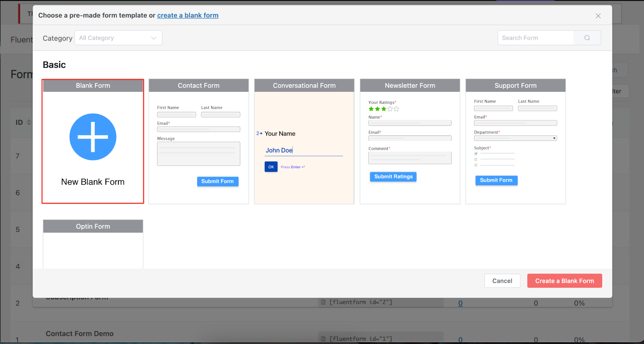Click the fluentform id="1" shortcode

361,339
